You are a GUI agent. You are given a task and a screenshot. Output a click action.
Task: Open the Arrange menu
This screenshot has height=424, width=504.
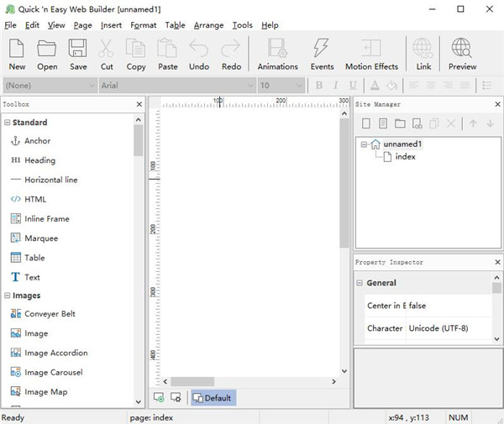[208, 25]
